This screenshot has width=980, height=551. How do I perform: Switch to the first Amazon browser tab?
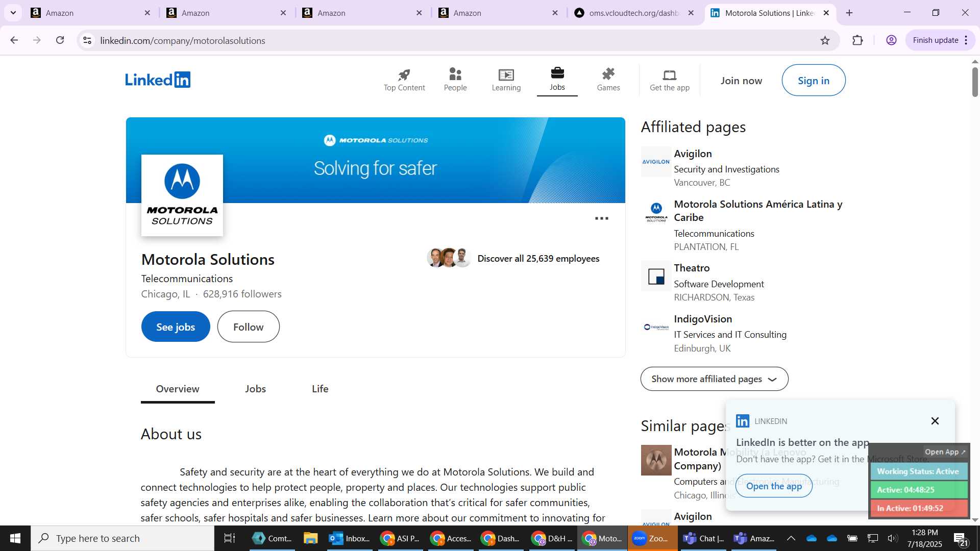point(92,13)
